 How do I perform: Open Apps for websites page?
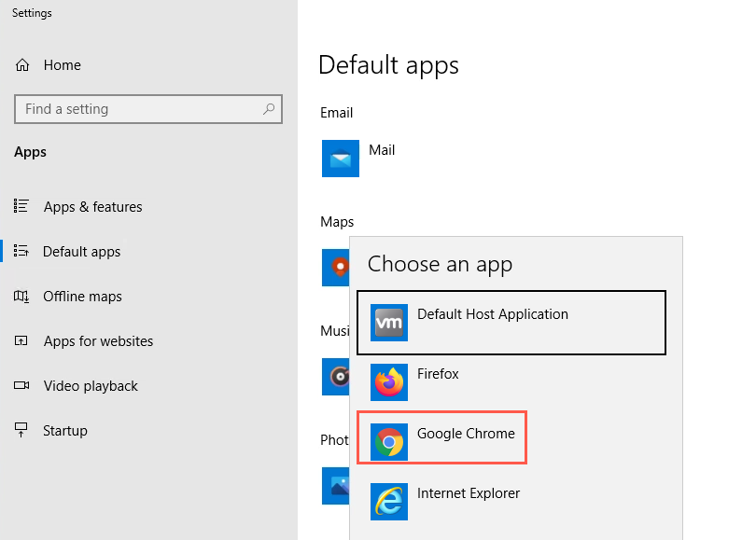pos(98,341)
